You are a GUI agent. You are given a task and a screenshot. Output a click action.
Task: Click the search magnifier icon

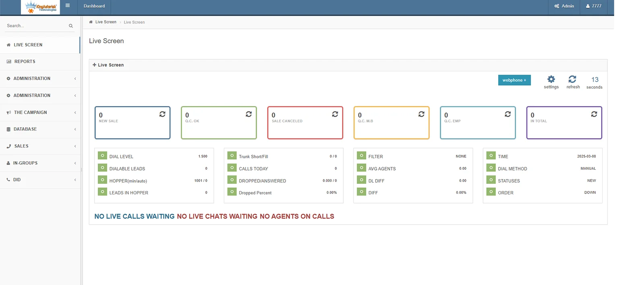(x=71, y=26)
